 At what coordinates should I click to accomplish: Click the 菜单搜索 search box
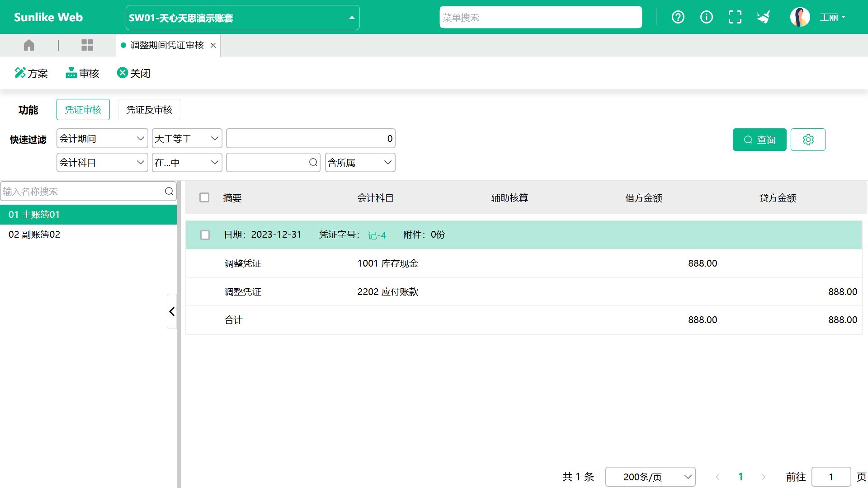541,17
